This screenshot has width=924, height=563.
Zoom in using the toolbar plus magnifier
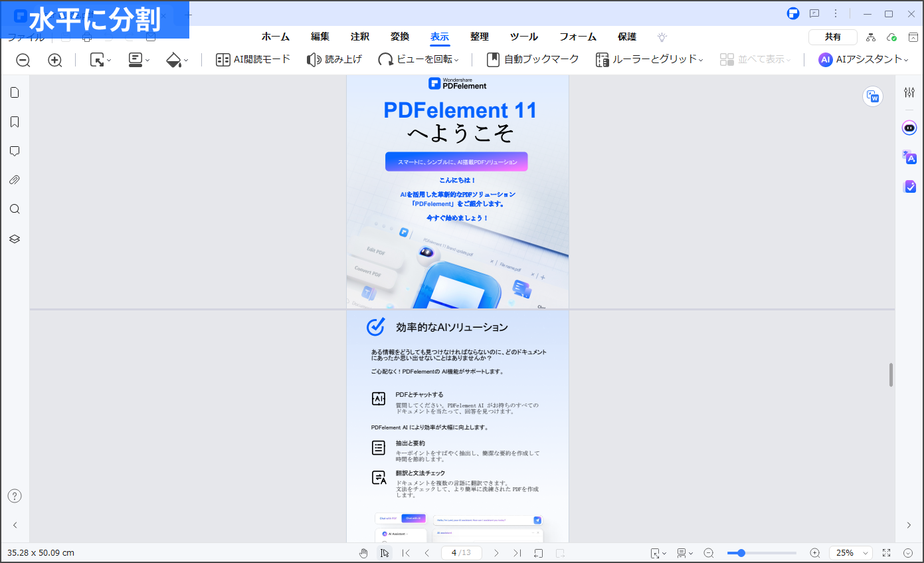(55, 60)
